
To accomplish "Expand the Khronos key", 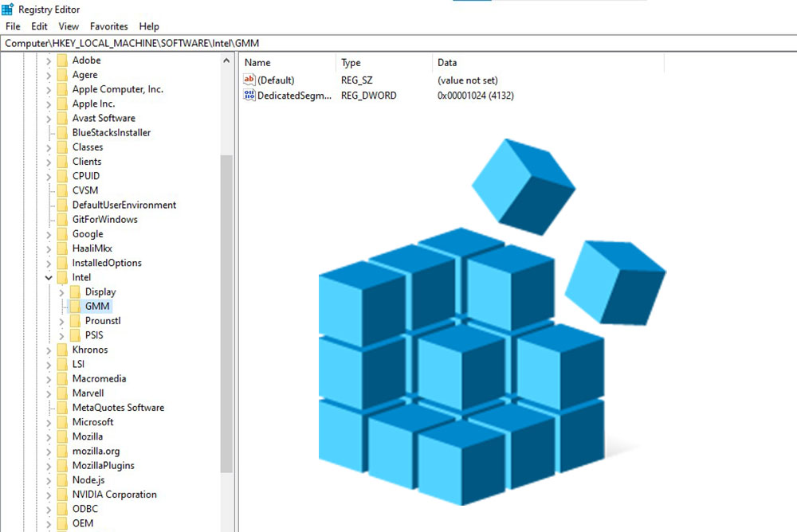I will coord(49,349).
